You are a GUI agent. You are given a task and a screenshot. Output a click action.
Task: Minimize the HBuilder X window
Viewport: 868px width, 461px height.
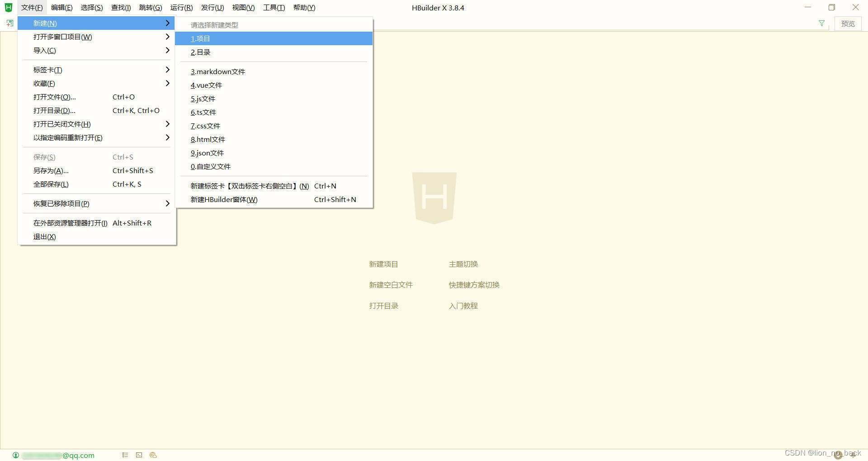pyautogui.click(x=808, y=7)
